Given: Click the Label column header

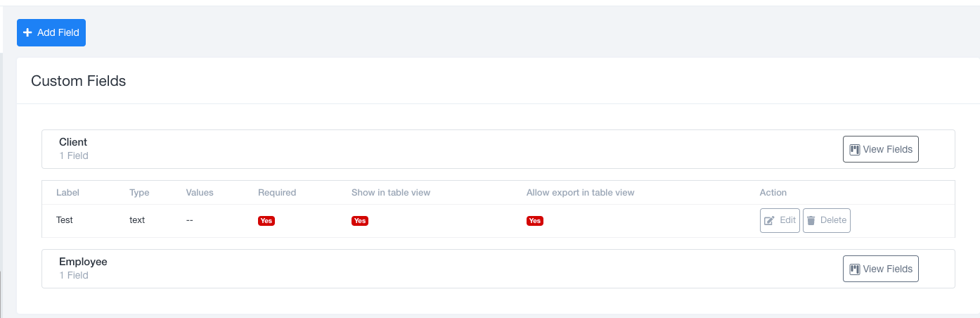Looking at the screenshot, I should coord(68,192).
